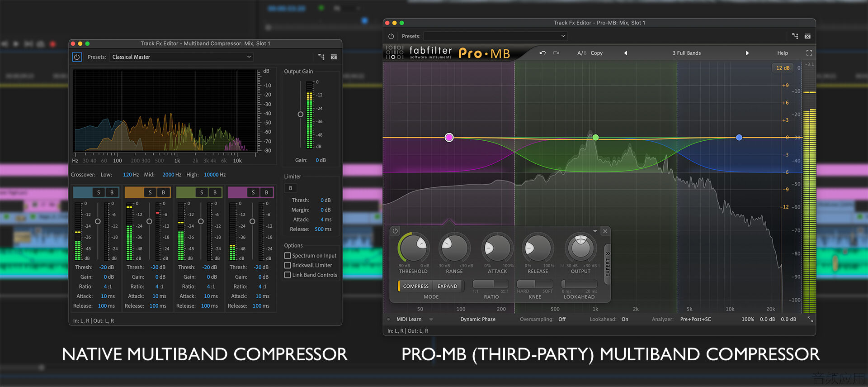868x387 pixels.
Task: Click the Pro-MB undo arrow
Action: tap(542, 53)
